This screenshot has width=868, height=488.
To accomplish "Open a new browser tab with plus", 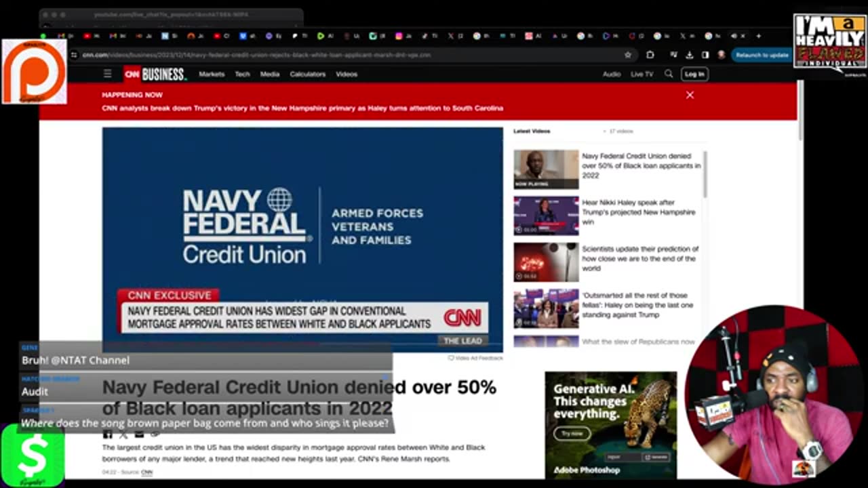I will (x=758, y=36).
